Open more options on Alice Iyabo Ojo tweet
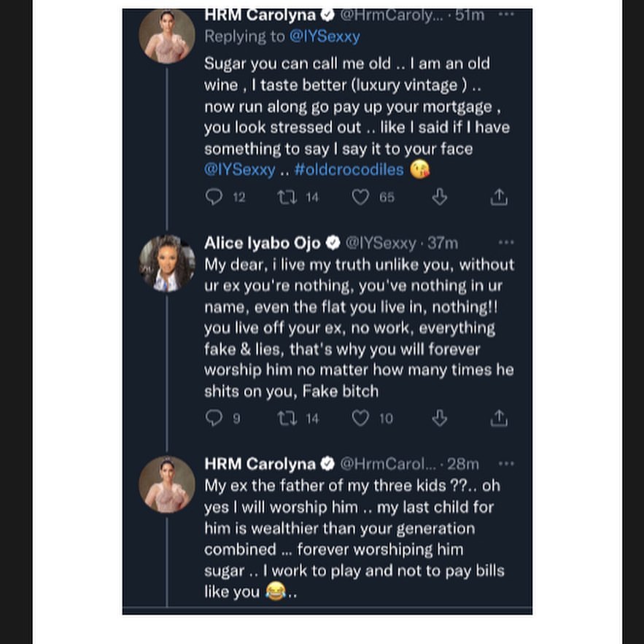The height and width of the screenshot is (644, 644). click(505, 242)
